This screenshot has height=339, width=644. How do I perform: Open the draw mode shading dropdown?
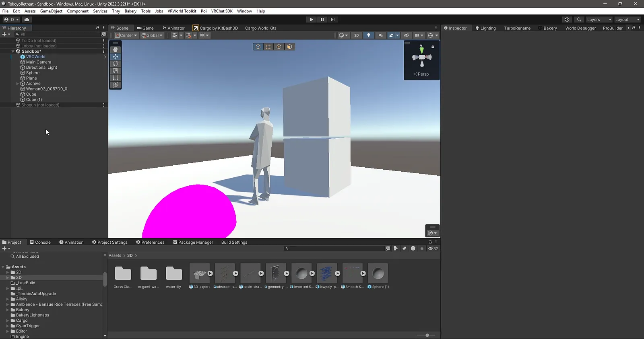343,35
